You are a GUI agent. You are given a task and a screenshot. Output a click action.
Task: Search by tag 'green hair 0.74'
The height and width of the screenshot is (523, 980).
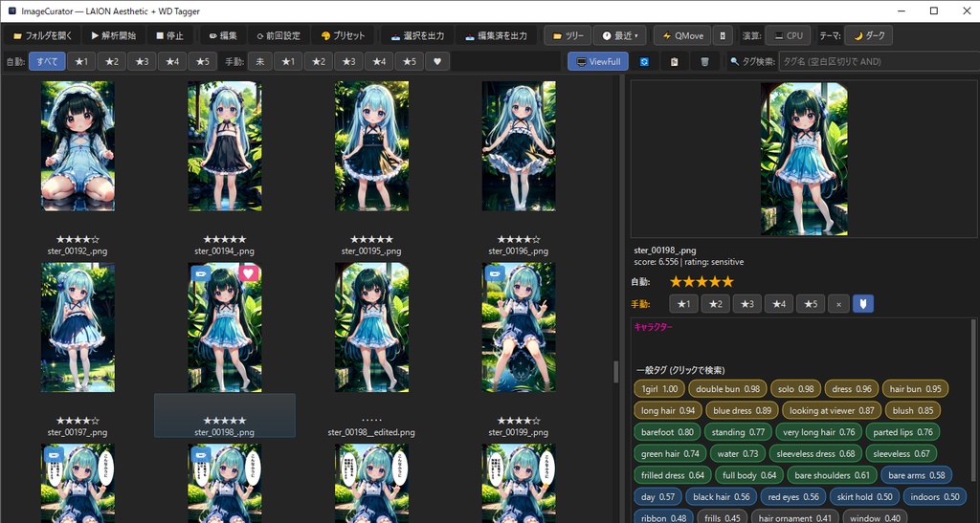pos(670,454)
